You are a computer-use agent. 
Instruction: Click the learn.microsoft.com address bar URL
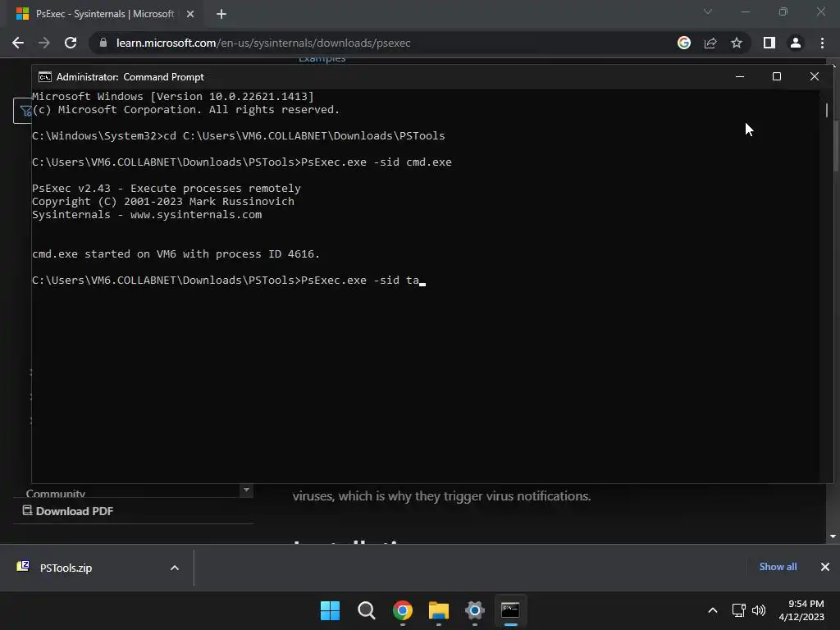coord(263,43)
